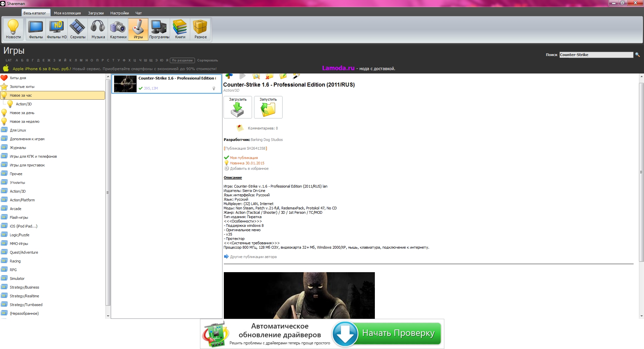Switch to the Чат tab
This screenshot has height=349, width=644.
pyautogui.click(x=139, y=13)
